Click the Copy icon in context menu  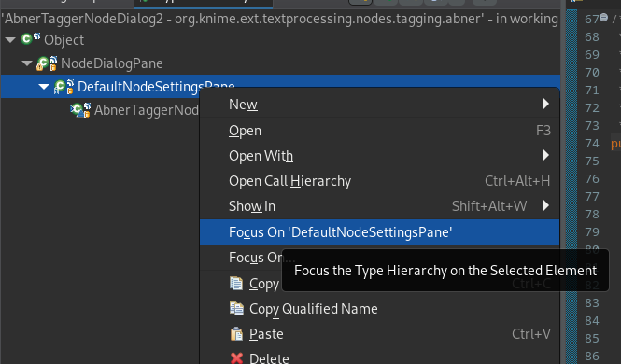coord(236,284)
